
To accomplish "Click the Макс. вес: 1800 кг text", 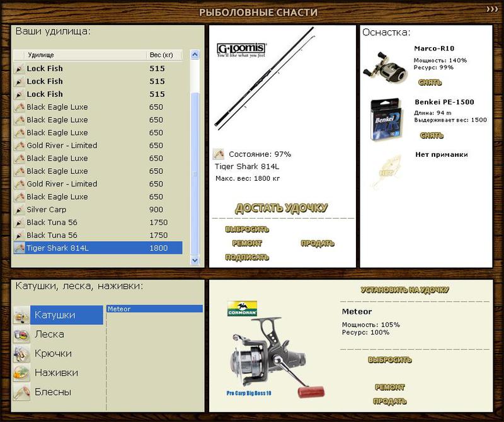I will point(248,178).
